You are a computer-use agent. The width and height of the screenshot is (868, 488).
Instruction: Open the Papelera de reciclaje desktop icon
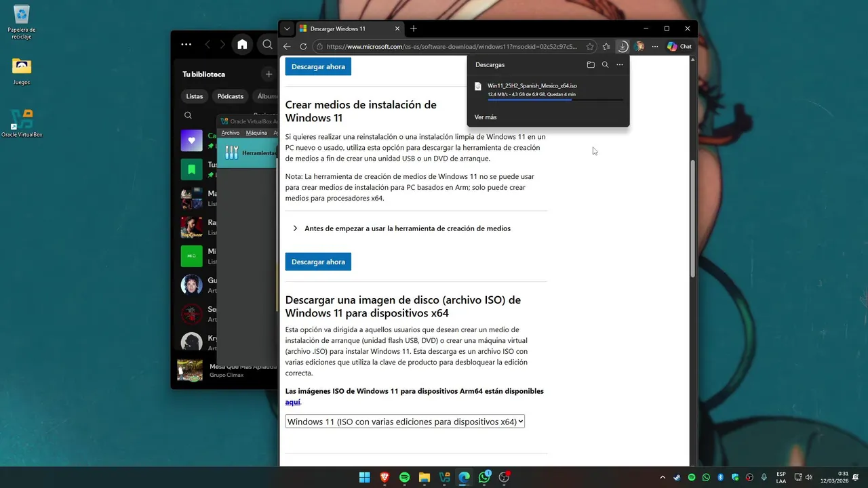[x=22, y=21]
